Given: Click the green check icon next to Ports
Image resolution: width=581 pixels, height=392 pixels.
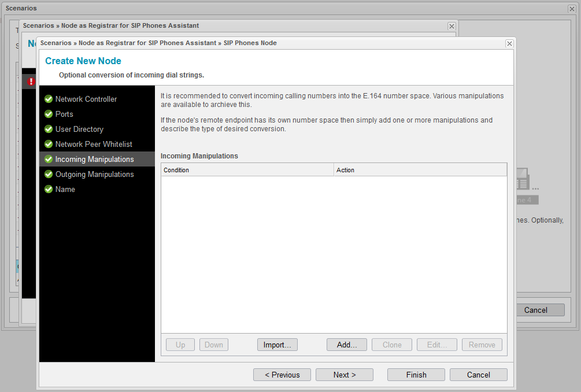Looking at the screenshot, I should [49, 114].
